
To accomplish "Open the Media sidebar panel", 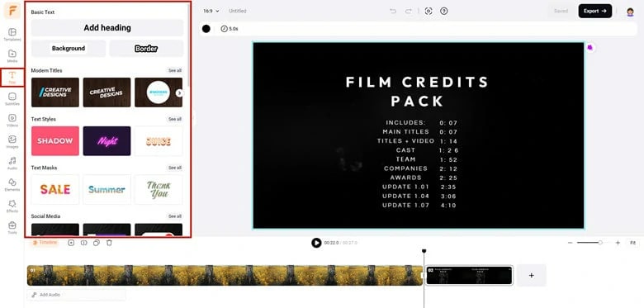I will pos(12,56).
